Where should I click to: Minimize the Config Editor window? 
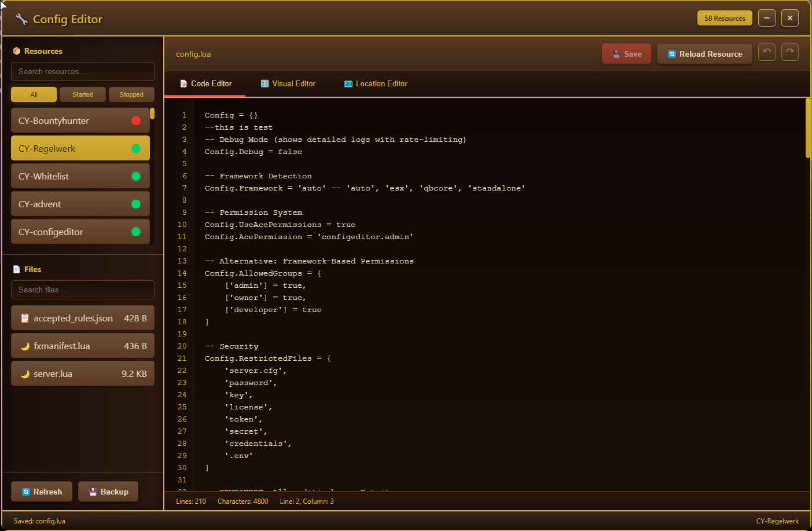click(767, 18)
